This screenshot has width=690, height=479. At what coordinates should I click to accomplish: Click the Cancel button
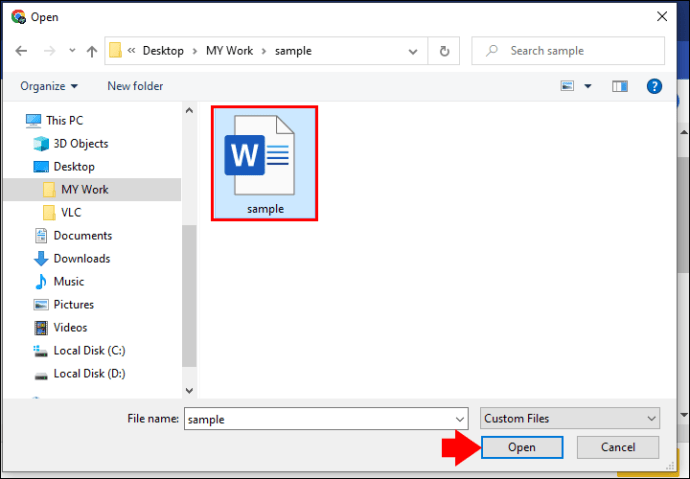(x=618, y=447)
